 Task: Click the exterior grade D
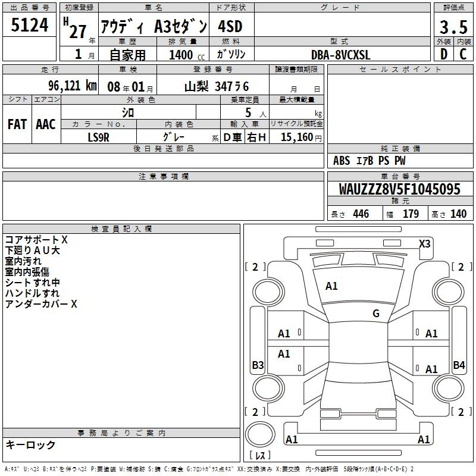coord(443,55)
